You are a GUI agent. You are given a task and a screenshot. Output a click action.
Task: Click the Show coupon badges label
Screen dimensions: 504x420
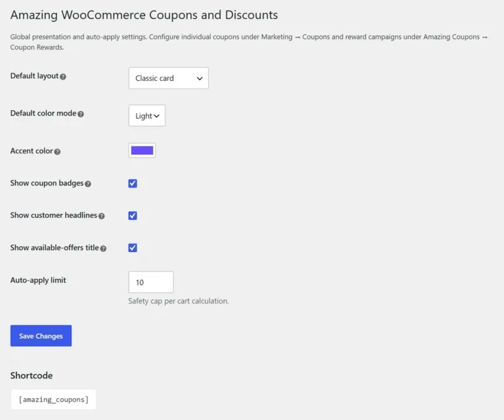(47, 183)
